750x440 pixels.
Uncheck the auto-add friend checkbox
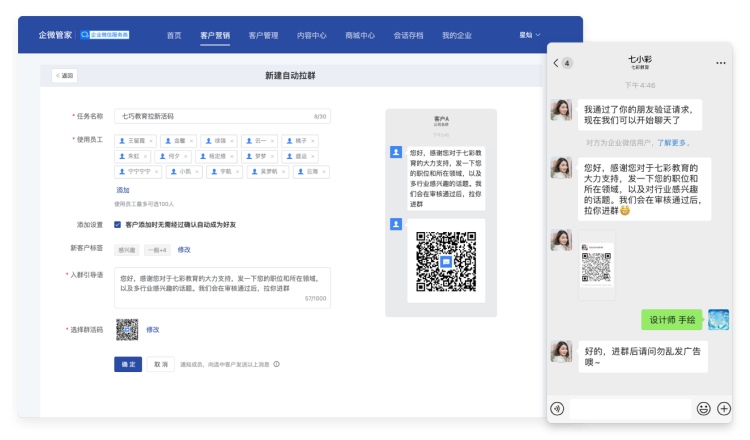(118, 225)
